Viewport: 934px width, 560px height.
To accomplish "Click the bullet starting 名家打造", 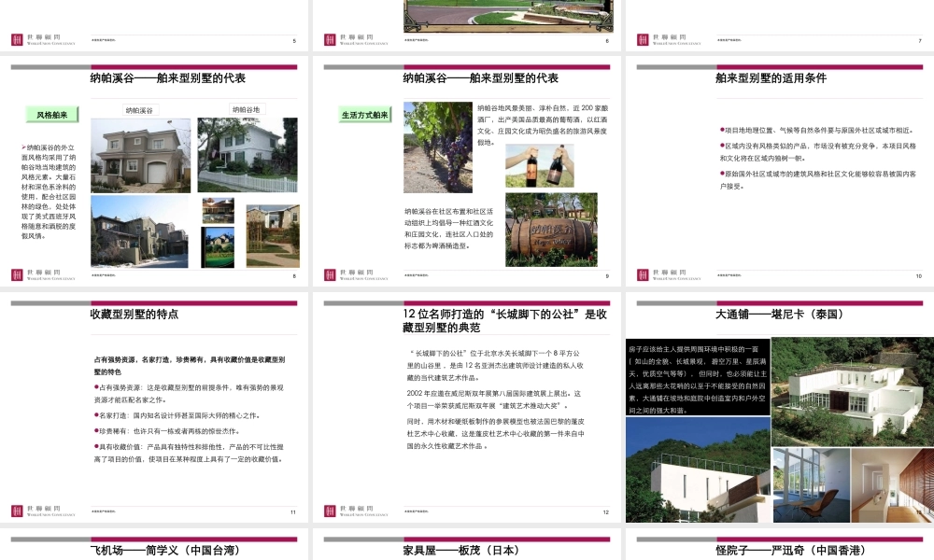I will pyautogui.click(x=177, y=415).
